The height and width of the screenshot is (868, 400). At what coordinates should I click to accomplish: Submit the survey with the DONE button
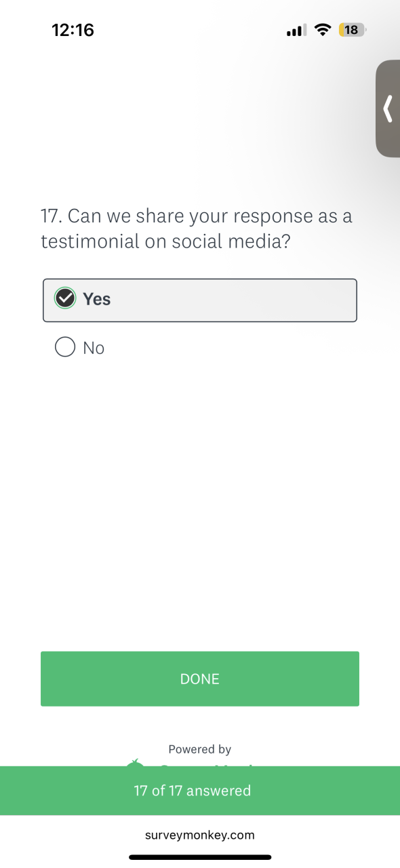click(200, 679)
